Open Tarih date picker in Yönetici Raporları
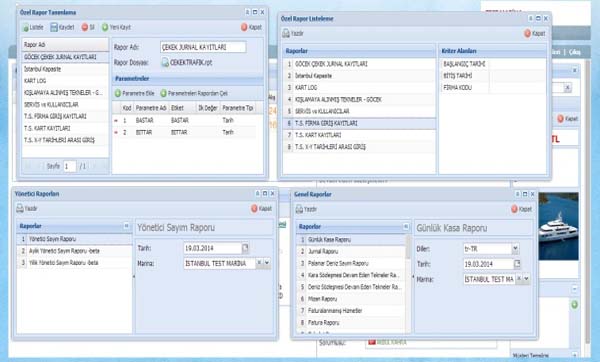This screenshot has height=362, width=600. pyautogui.click(x=245, y=248)
